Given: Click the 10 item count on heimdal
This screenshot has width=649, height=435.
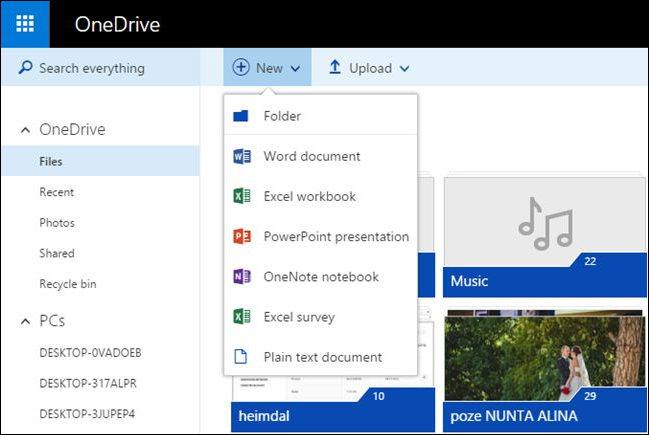Looking at the screenshot, I should 378,396.
